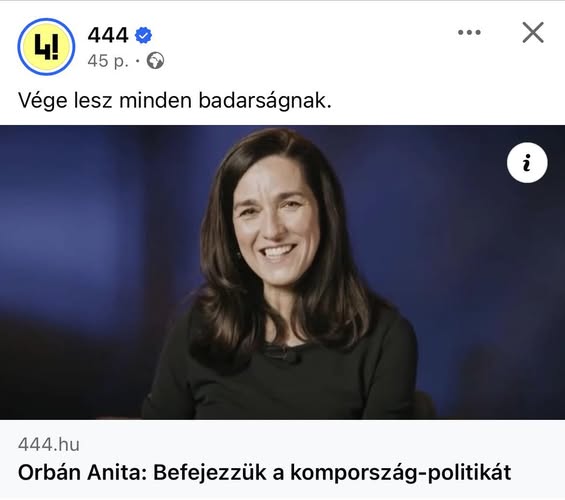Show link info via the i icon

(527, 162)
